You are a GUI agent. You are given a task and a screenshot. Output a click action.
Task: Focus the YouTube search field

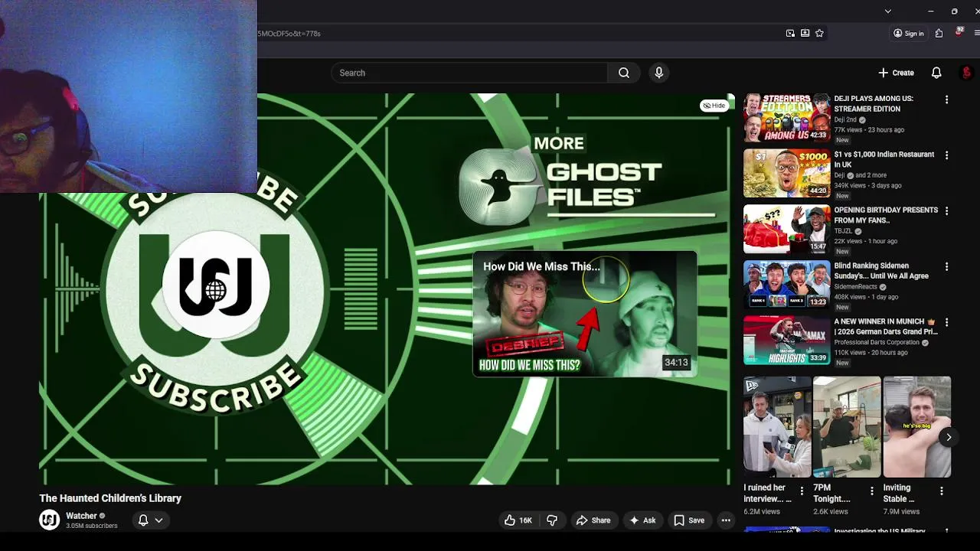[x=469, y=73]
